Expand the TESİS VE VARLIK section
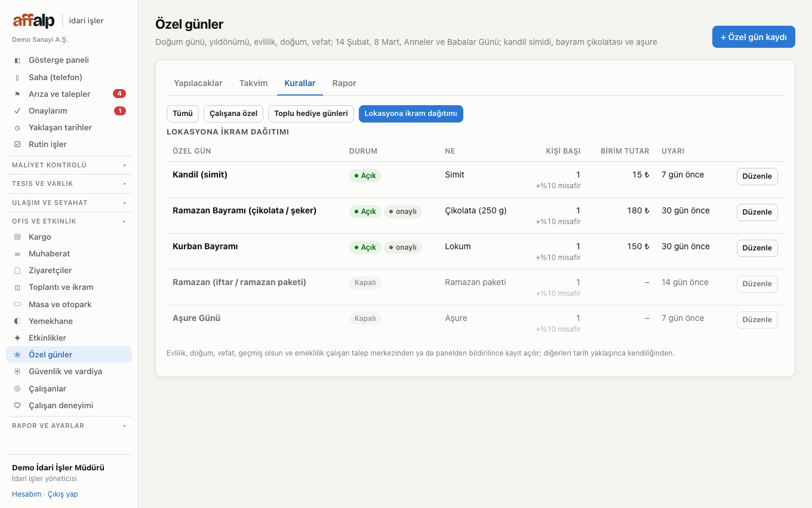This screenshot has height=508, width=812. click(x=69, y=183)
